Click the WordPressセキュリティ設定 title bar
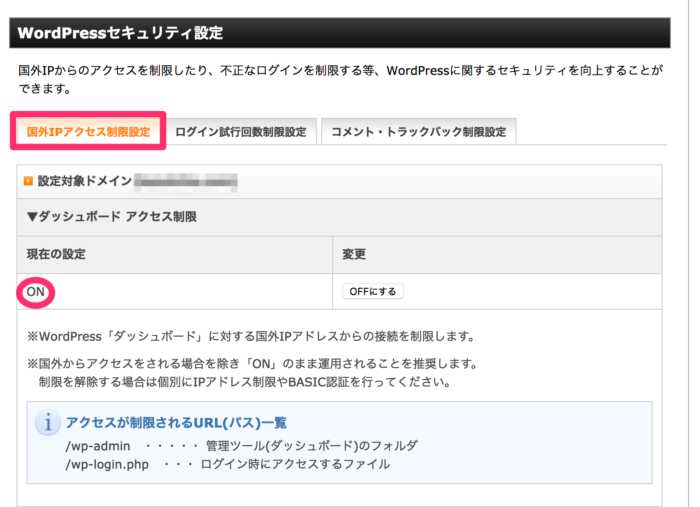 [340, 33]
